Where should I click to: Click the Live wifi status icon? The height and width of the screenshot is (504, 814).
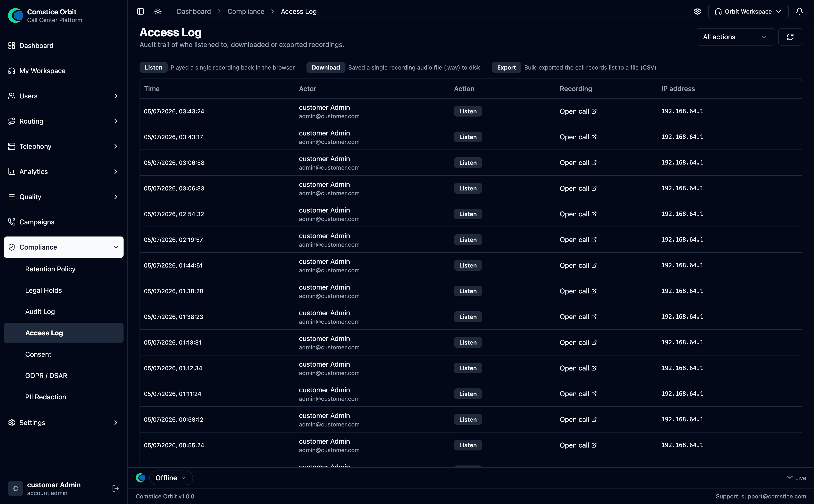(789, 478)
